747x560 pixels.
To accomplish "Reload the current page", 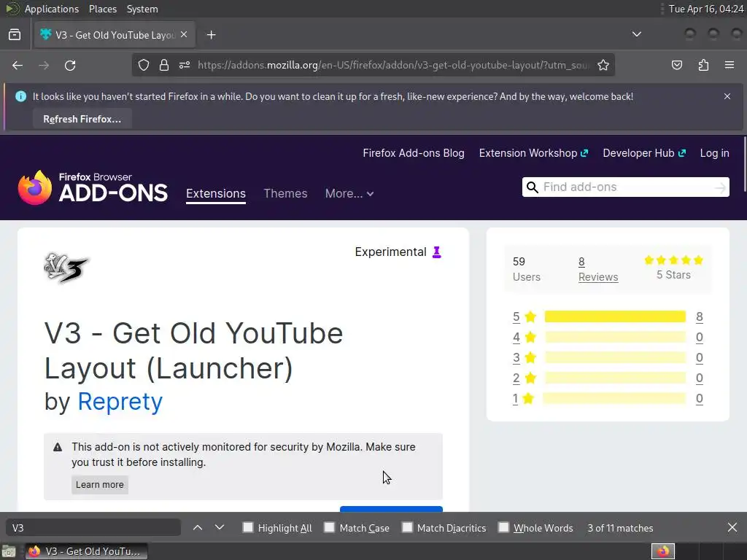I will point(70,65).
